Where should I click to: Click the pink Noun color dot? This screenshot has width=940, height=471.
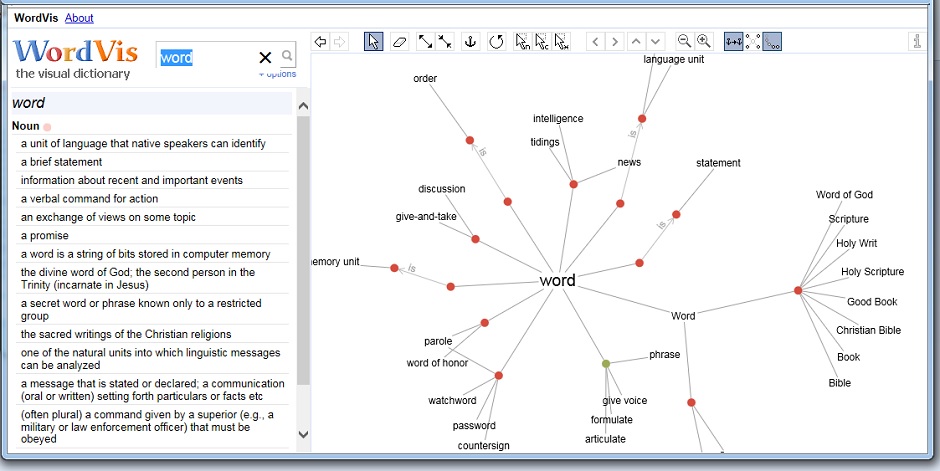pyautogui.click(x=47, y=127)
